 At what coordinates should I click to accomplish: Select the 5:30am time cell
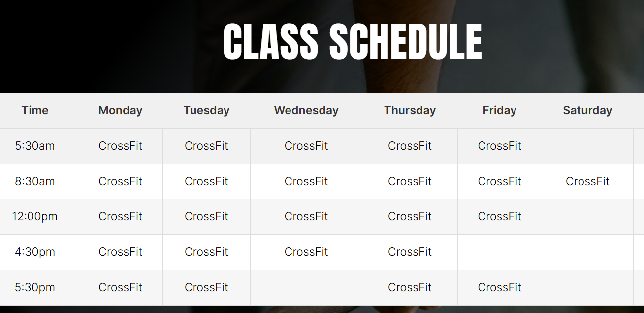point(35,146)
